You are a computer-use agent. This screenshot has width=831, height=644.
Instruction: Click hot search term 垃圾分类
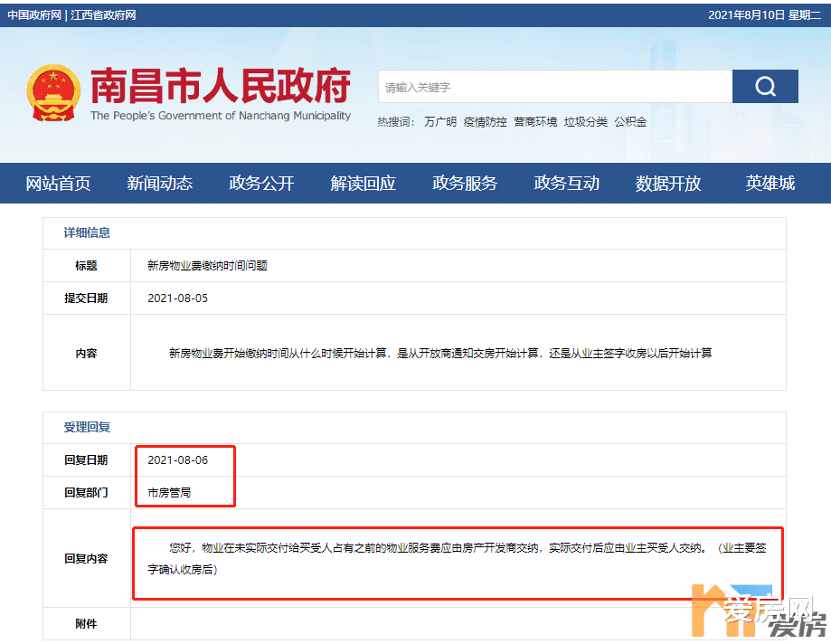586,122
